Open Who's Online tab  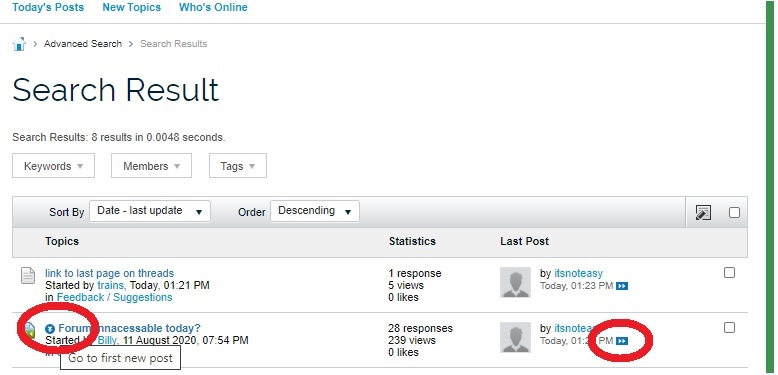[x=213, y=7]
